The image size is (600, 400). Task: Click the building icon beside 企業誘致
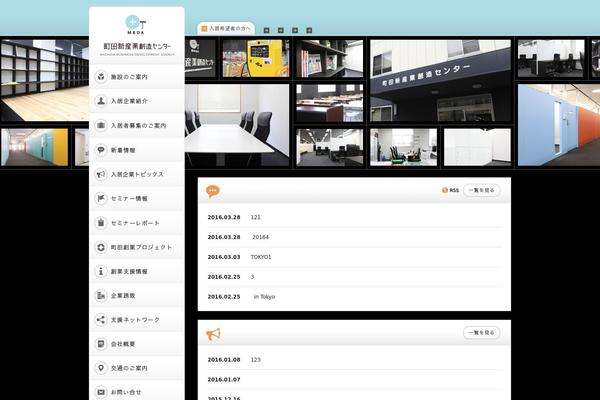tap(101, 296)
